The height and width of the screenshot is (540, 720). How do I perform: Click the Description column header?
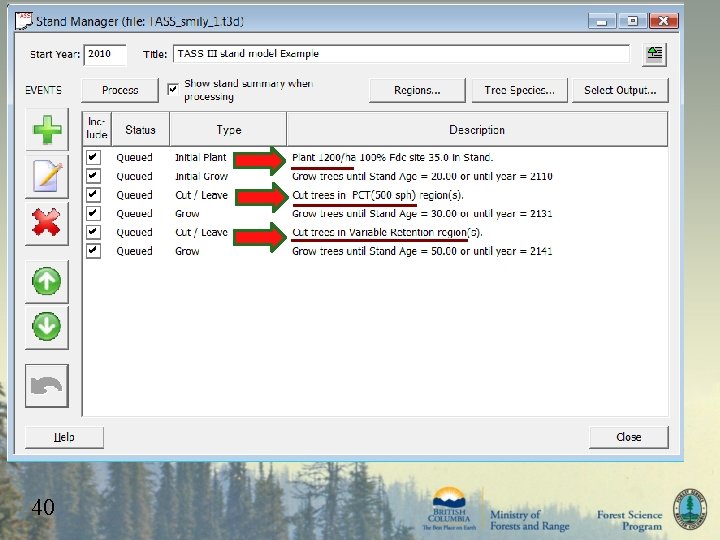click(x=477, y=129)
